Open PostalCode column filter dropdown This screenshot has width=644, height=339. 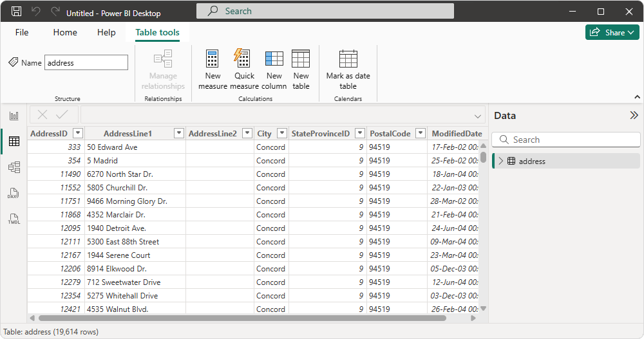[x=420, y=133]
